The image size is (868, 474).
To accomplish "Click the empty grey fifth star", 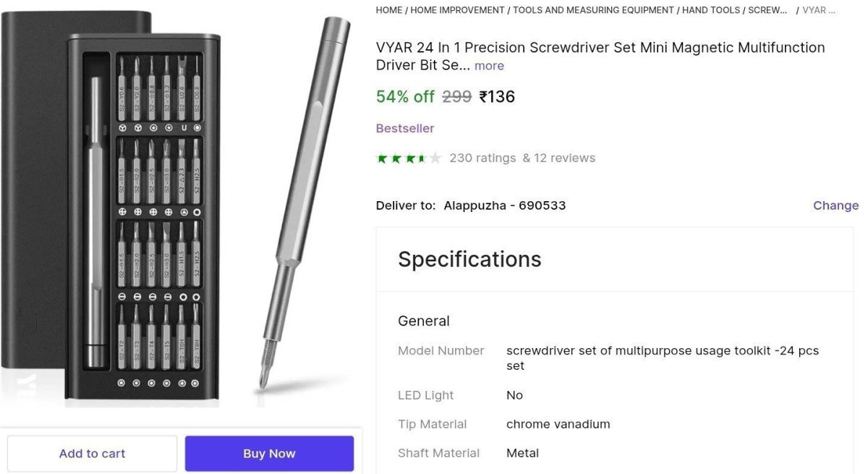I will tap(435, 158).
